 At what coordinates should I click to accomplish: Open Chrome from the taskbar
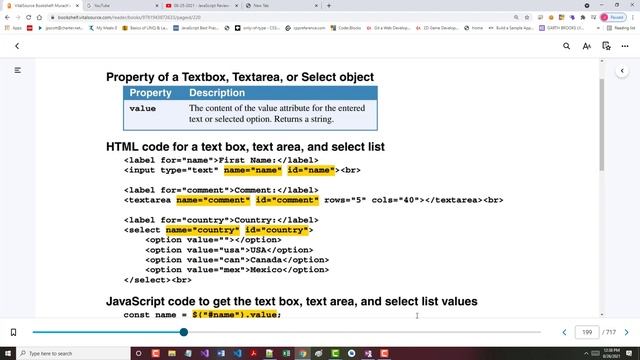point(302,353)
